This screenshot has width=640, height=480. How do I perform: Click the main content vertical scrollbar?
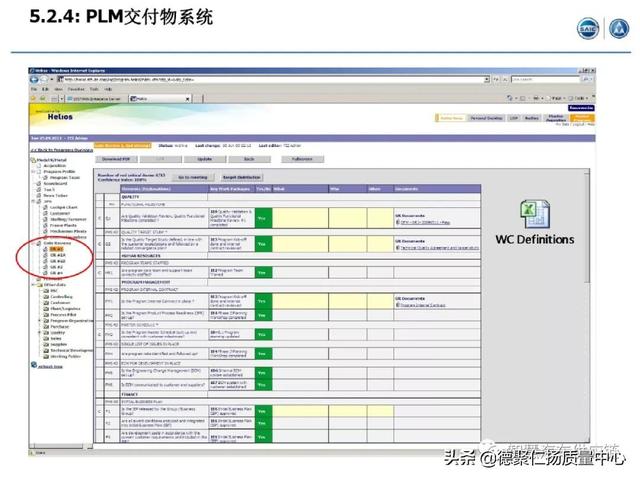coord(587,229)
